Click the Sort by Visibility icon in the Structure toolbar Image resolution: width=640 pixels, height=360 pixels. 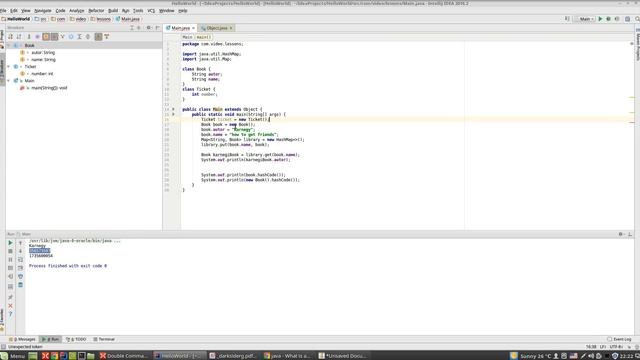tap(11, 37)
